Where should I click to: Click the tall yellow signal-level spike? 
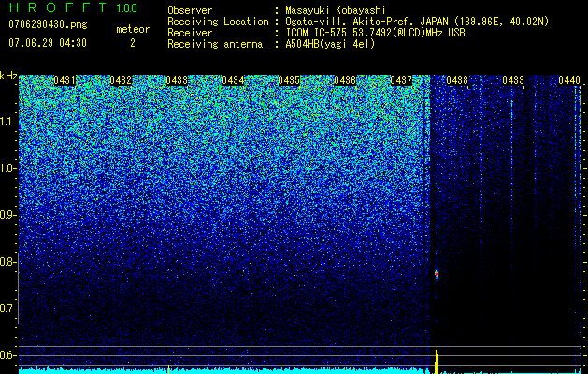tap(437, 359)
